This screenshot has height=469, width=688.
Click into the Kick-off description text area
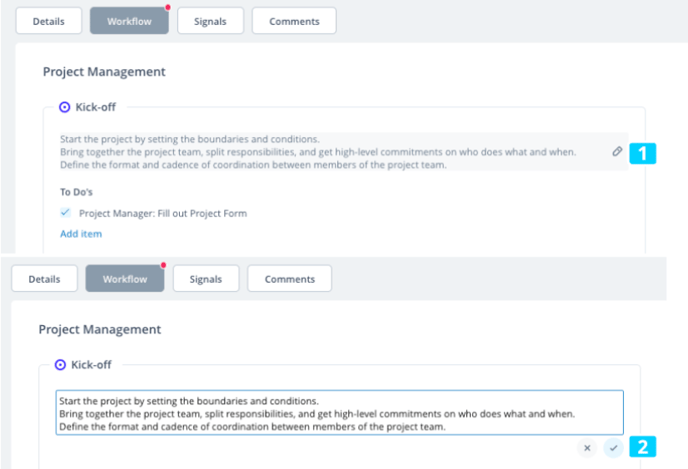340,413
